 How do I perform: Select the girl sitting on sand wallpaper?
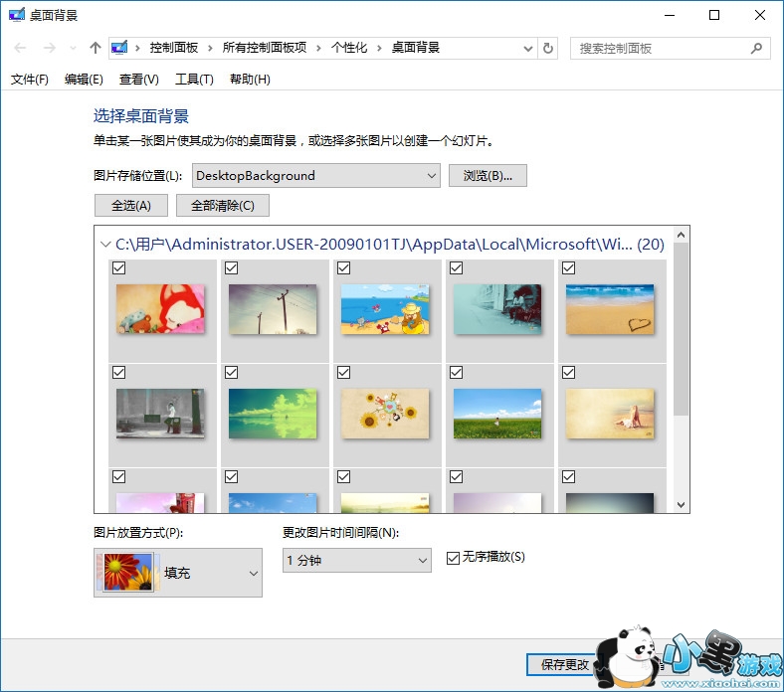(x=611, y=414)
